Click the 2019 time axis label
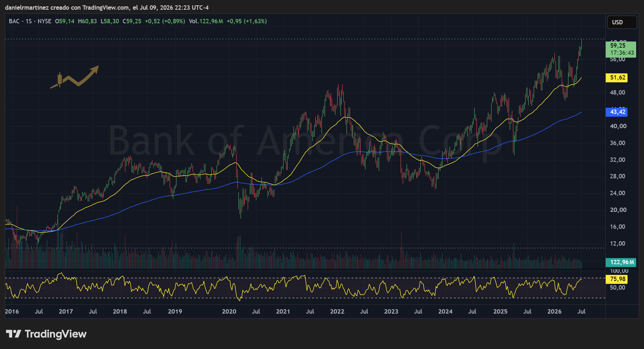 point(175,311)
